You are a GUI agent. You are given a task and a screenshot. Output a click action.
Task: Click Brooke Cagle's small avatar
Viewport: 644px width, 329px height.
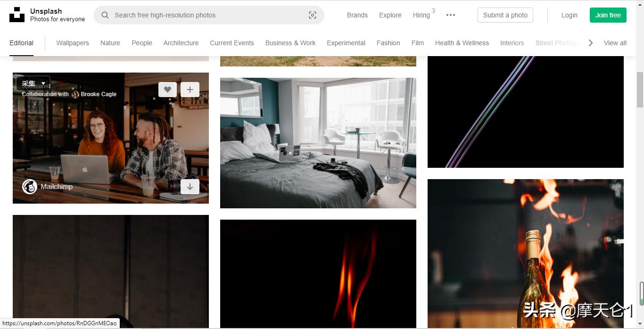coord(75,94)
